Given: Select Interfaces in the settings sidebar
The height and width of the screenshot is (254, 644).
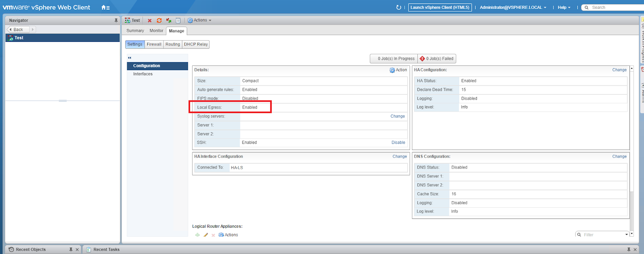Looking at the screenshot, I should [x=143, y=74].
